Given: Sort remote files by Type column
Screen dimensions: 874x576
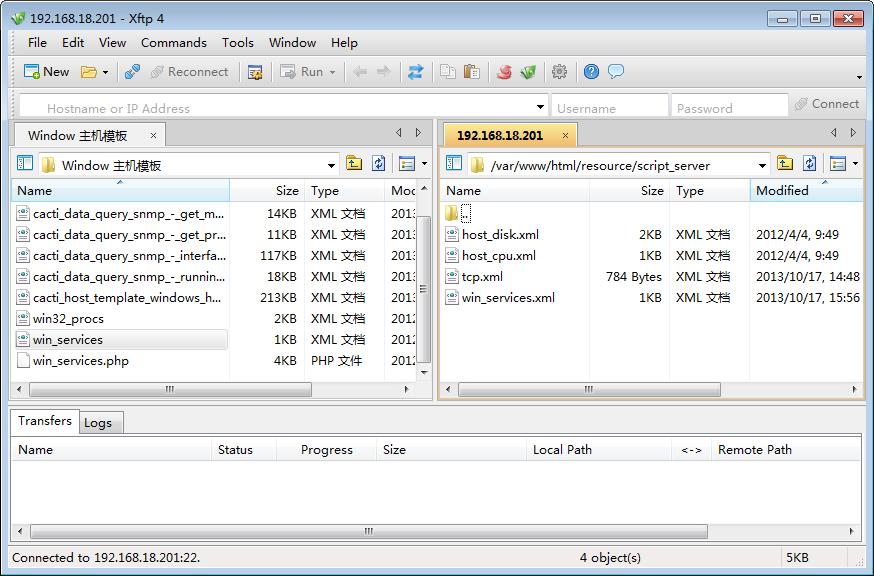Looking at the screenshot, I should coord(709,191).
